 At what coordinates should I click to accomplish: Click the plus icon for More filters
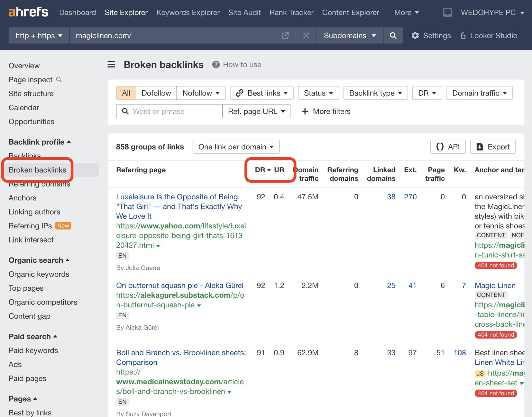coord(305,111)
